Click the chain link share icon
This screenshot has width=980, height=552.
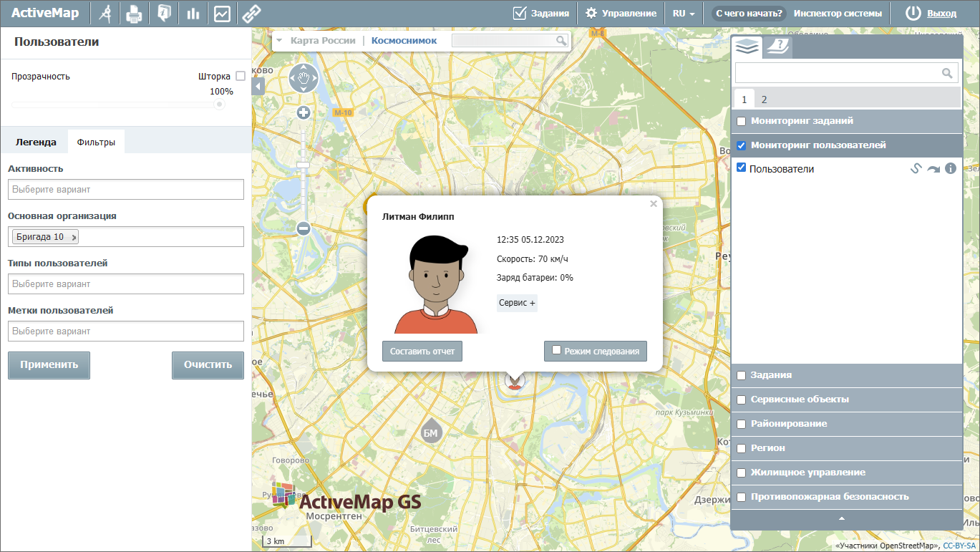point(251,14)
